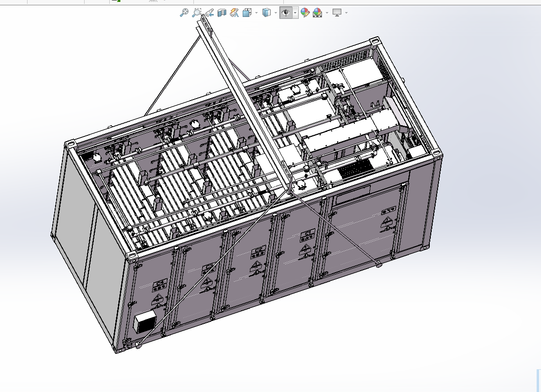
Task: Expand the View Orientation dropdown arrow
Action: (256, 13)
